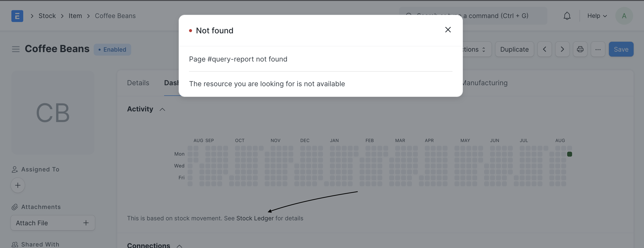
Task: Dismiss the Not found dialog
Action: tap(448, 30)
